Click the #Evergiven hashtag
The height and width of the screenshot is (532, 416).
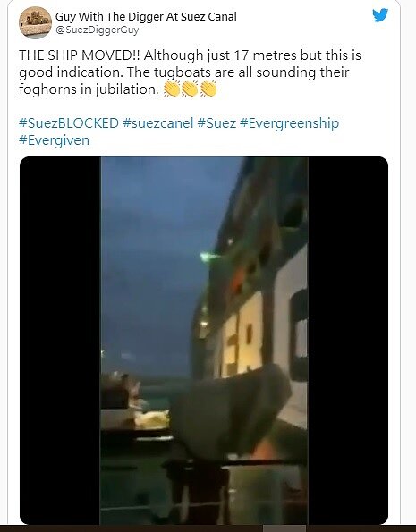[54, 140]
